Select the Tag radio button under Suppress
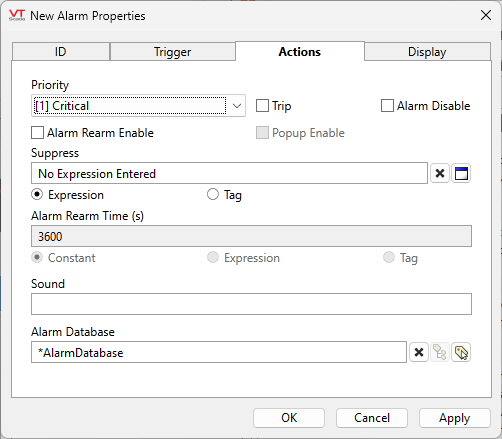Viewport: 502px width, 439px height. click(x=213, y=194)
